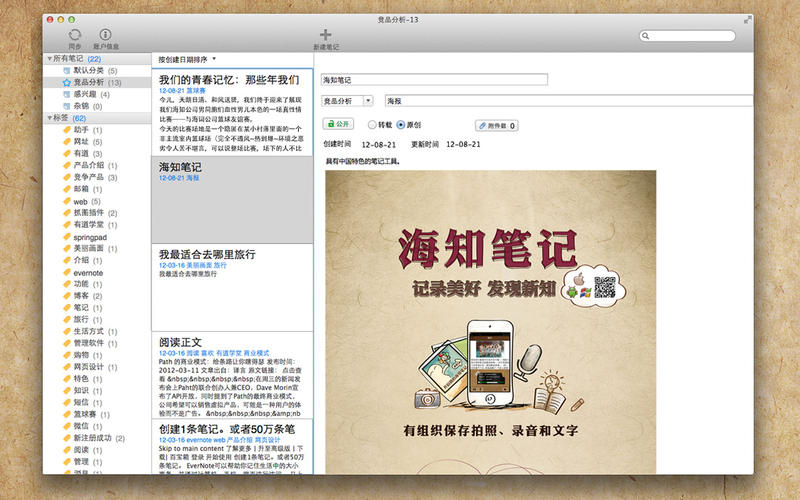The height and width of the screenshot is (500, 800).
Task: Click the 篮球赛 tag link under first note
Action: click(196, 90)
